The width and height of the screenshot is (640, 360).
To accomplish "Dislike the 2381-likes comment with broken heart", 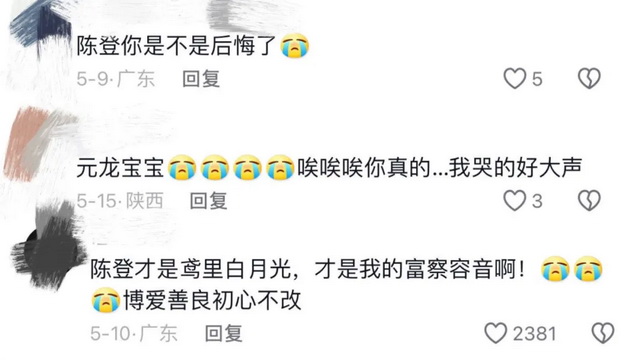I will pyautogui.click(x=603, y=333).
